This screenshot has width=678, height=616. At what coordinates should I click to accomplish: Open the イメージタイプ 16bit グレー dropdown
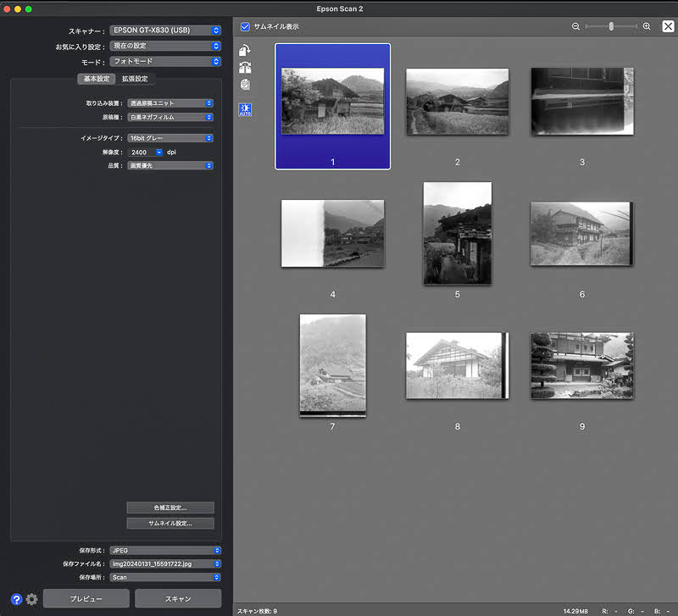coord(170,138)
